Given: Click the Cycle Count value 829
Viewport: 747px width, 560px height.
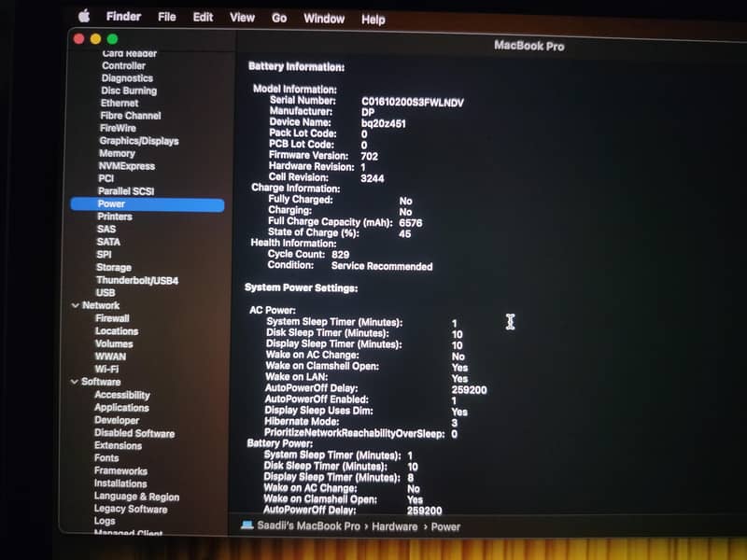Looking at the screenshot, I should tap(341, 255).
